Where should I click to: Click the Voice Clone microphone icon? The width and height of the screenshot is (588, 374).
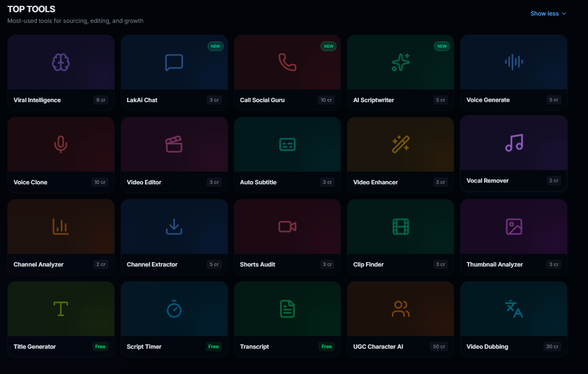pyautogui.click(x=61, y=144)
